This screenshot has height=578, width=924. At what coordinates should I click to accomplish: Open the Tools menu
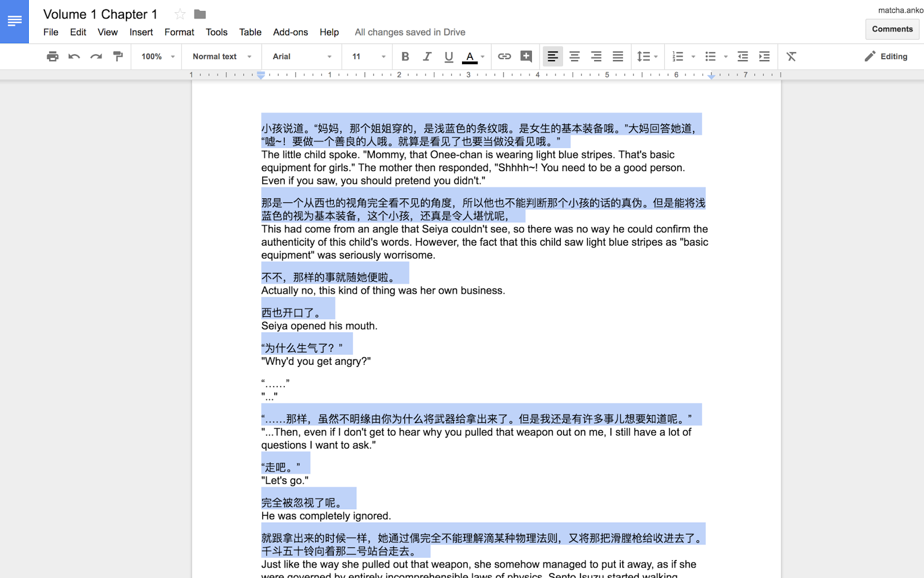click(x=217, y=32)
